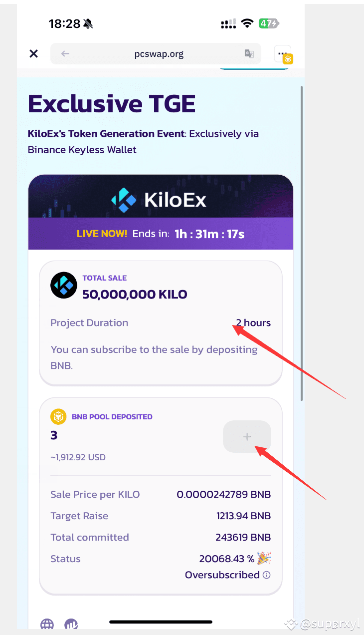Tap the Project Duration row
This screenshot has width=364, height=635.
coord(161,323)
